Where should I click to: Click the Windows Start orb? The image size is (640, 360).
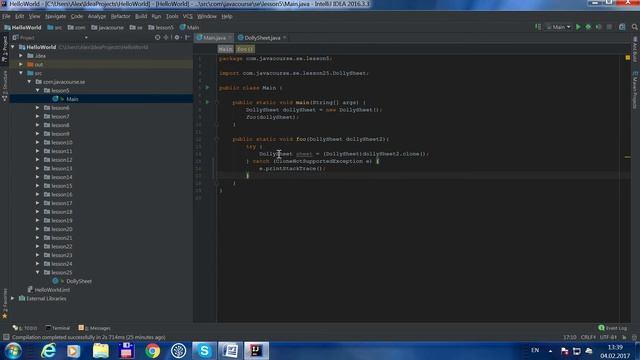[13, 351]
